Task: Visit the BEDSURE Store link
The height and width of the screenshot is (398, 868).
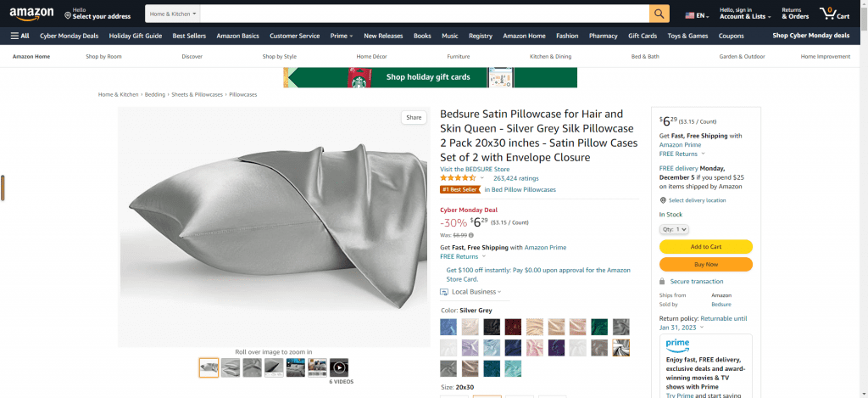Action: tap(473, 169)
